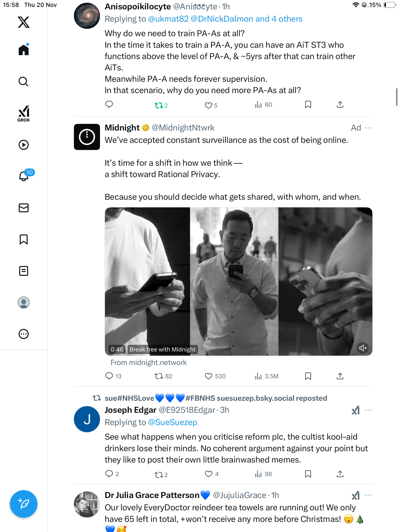This screenshot has width=399, height=532.
Task: Play the Midnight ad video thumbnail
Action: coord(238,281)
